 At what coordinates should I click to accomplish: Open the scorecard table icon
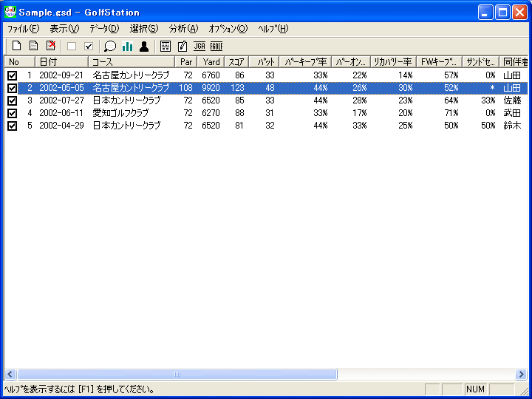point(166,46)
